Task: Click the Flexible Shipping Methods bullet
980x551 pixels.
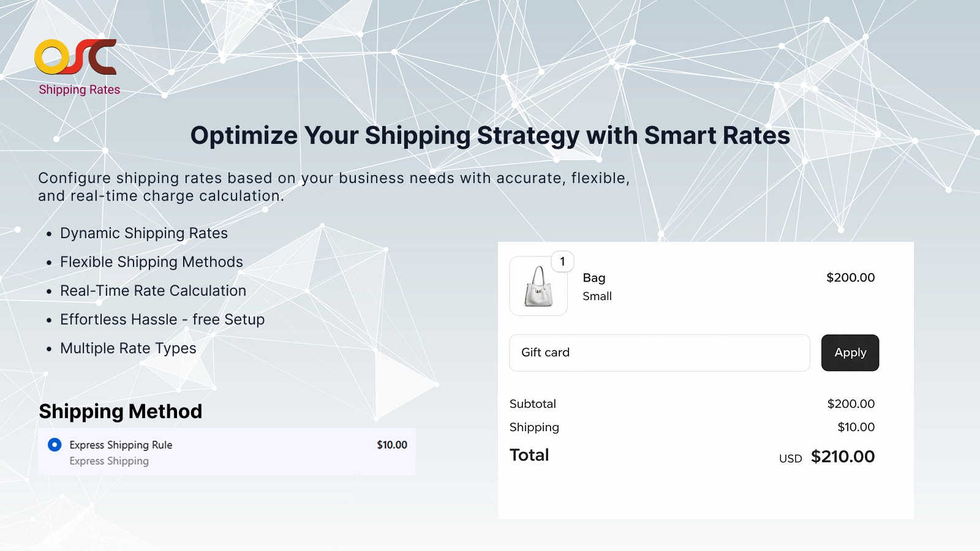Action: [x=151, y=262]
